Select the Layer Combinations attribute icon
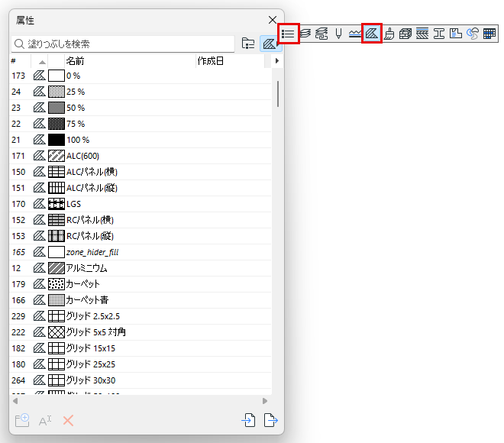Screen dimensions: 504x443 click(x=321, y=34)
